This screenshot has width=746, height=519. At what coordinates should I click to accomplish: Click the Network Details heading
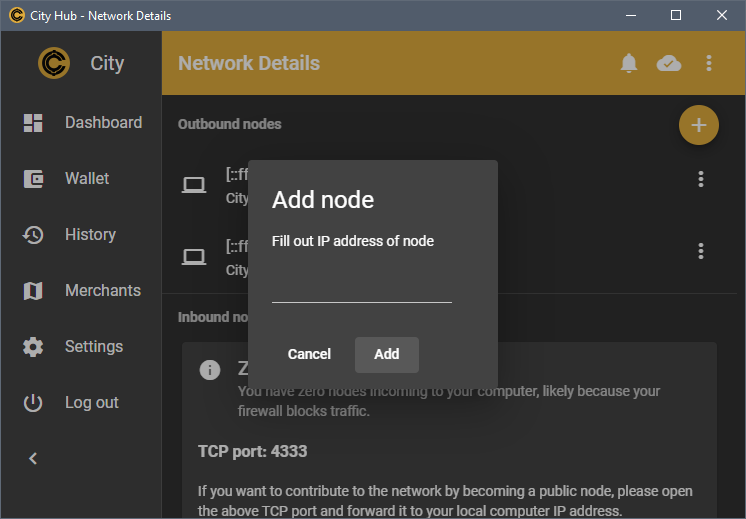point(249,63)
